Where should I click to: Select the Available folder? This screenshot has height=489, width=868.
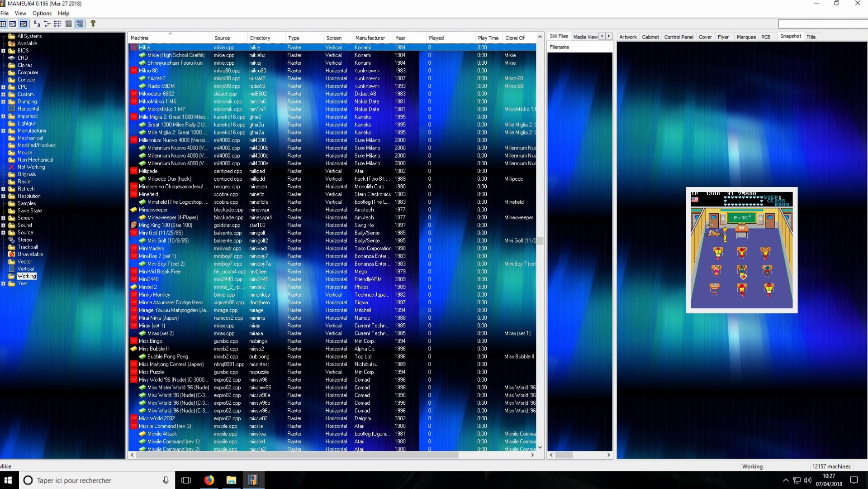coord(27,43)
